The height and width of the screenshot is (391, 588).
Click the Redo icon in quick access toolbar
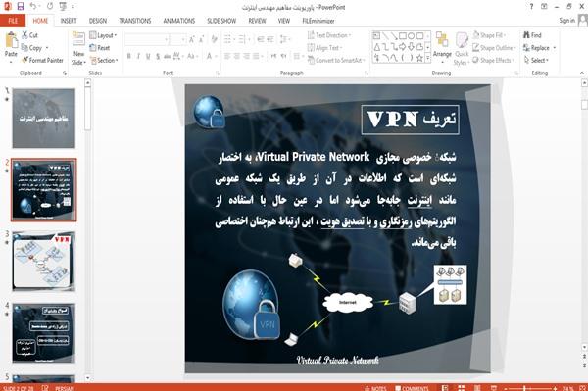tap(50, 7)
